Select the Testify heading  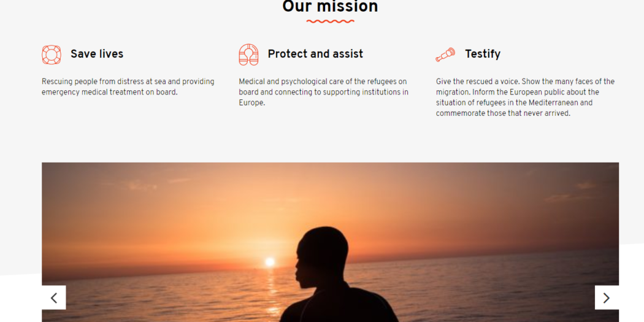(483, 54)
